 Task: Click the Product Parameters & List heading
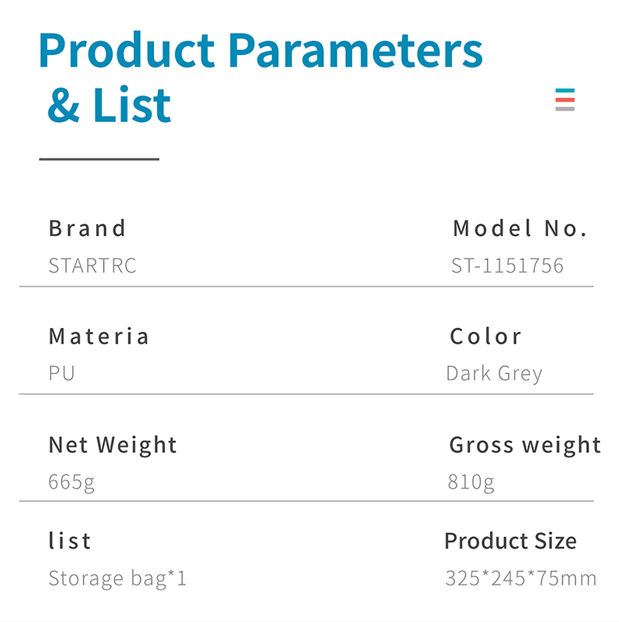[261, 77]
